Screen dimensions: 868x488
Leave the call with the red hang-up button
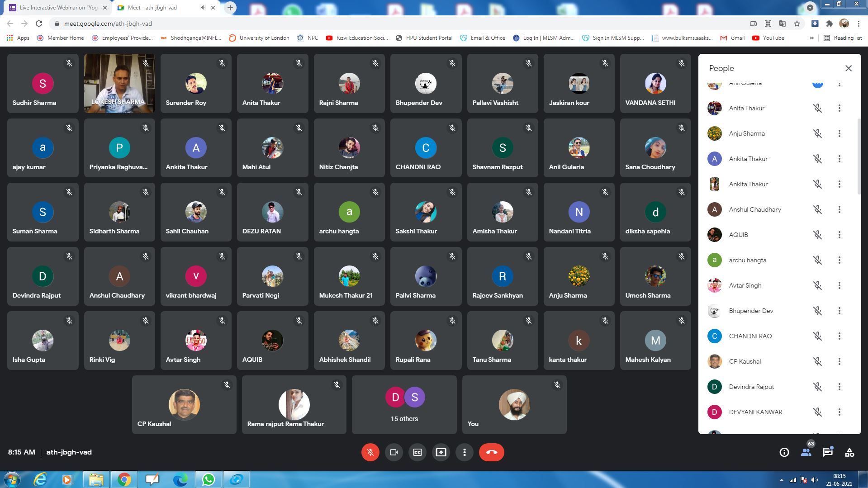[x=491, y=452]
